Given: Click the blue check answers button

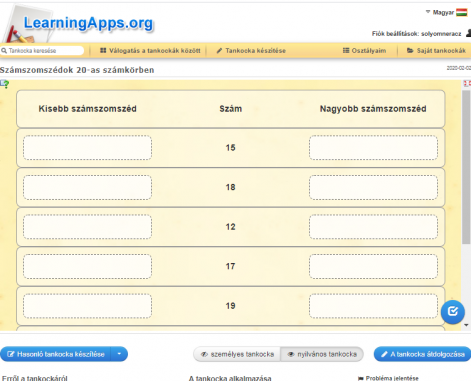Looking at the screenshot, I should coord(453,312).
